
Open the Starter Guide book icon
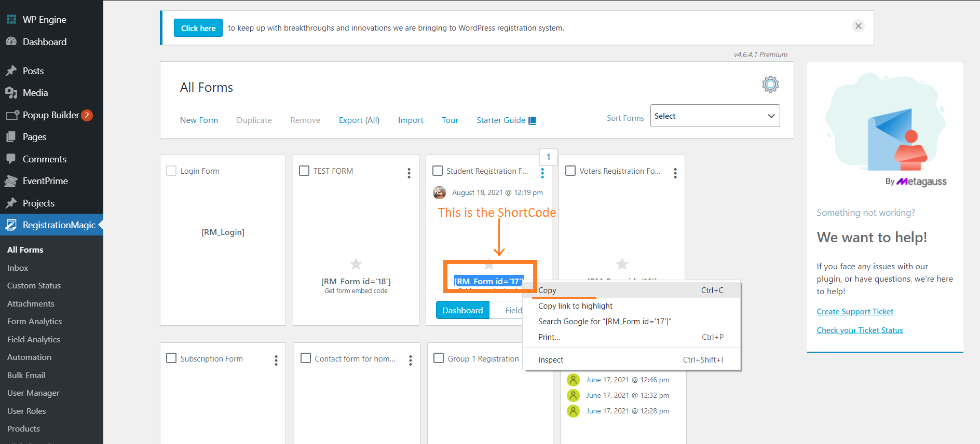pos(532,120)
